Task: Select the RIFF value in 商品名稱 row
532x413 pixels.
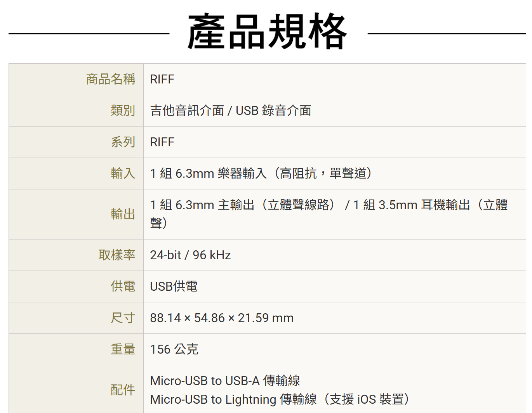Action: [162, 79]
